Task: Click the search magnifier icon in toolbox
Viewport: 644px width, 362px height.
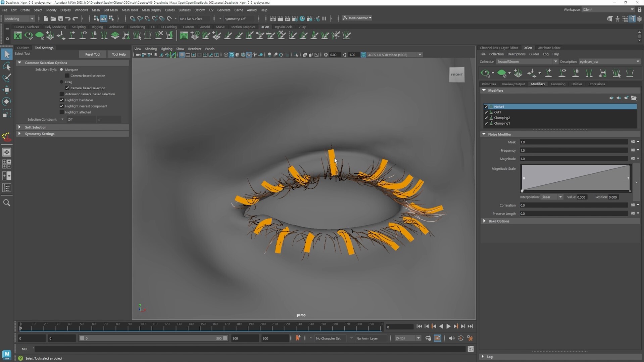Action: (x=7, y=203)
